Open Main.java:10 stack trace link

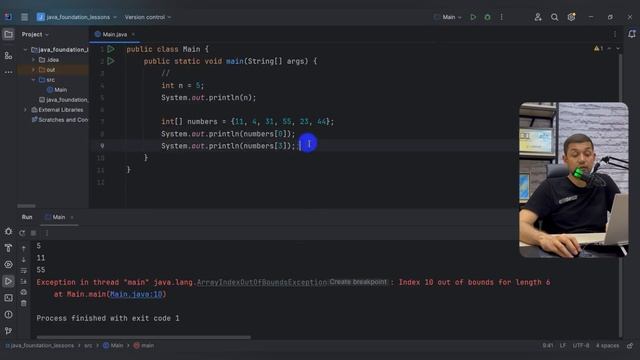tap(136, 294)
